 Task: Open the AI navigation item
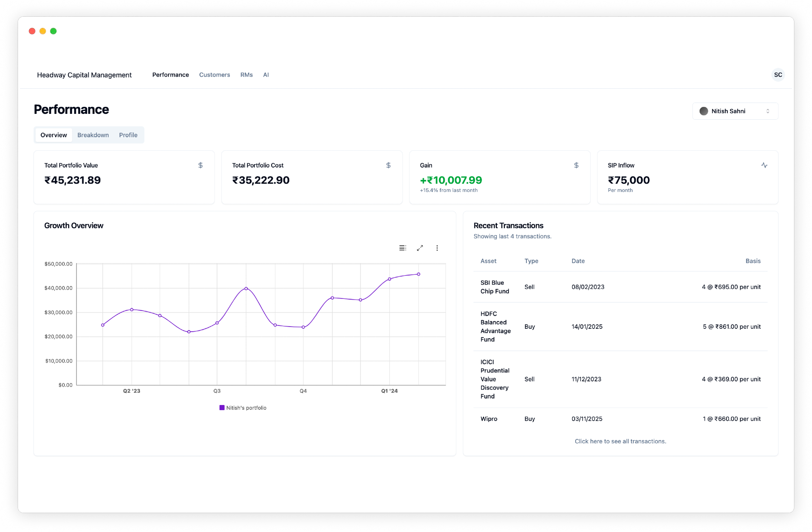pos(266,75)
